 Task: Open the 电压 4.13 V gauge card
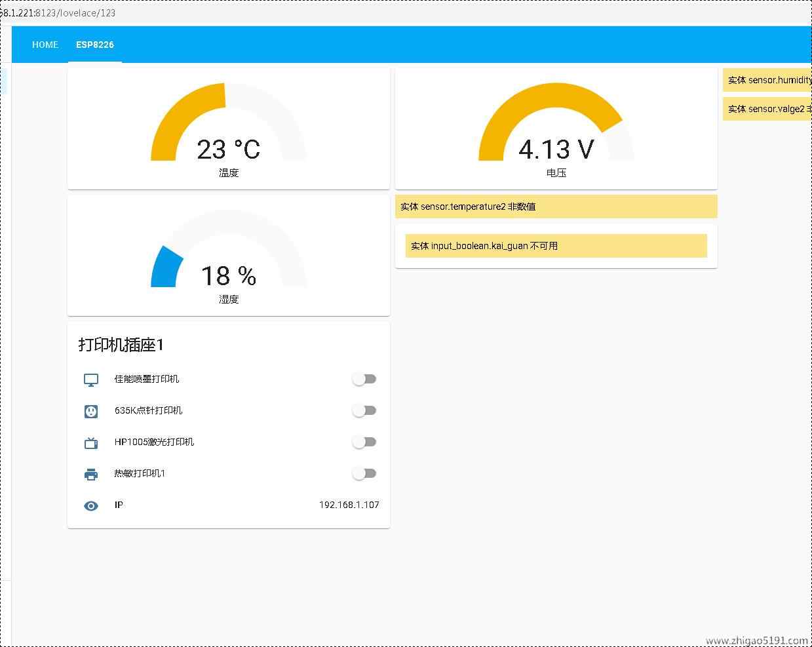point(556,129)
